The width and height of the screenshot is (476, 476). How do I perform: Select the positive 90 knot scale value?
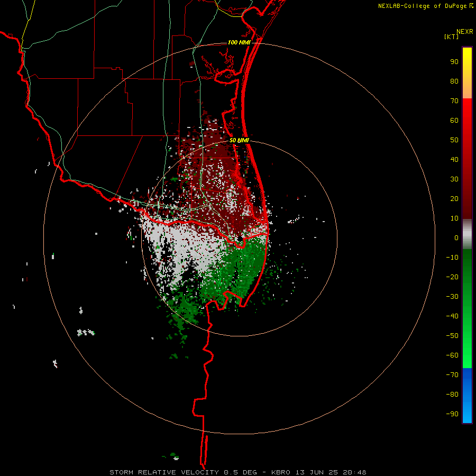(x=454, y=62)
